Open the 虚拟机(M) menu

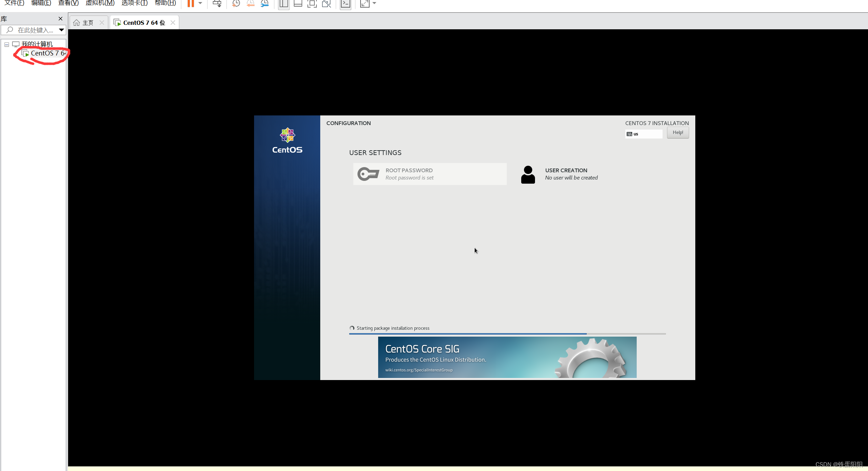(x=100, y=3)
